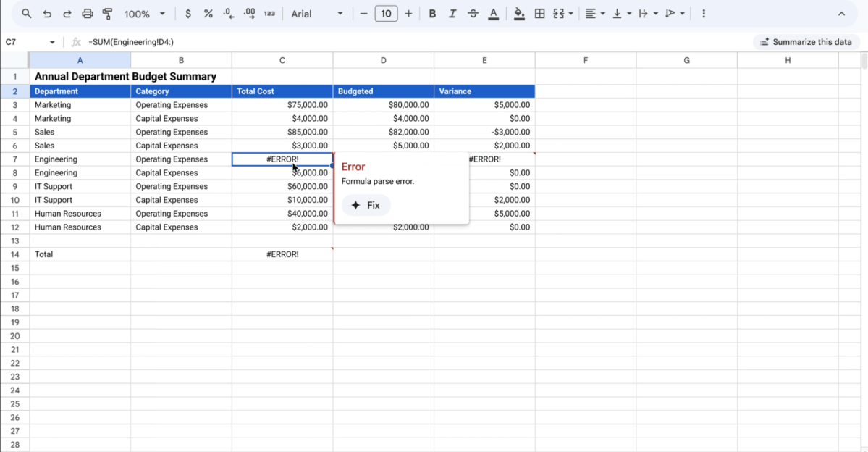The image size is (868, 452).
Task: Toggle italic formatting
Action: coord(452,13)
